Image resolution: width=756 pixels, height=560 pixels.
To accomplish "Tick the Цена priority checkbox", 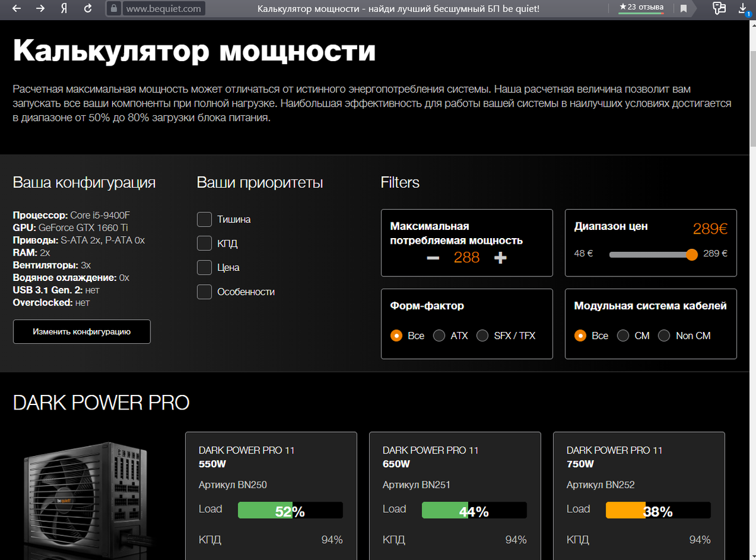I will coord(204,268).
